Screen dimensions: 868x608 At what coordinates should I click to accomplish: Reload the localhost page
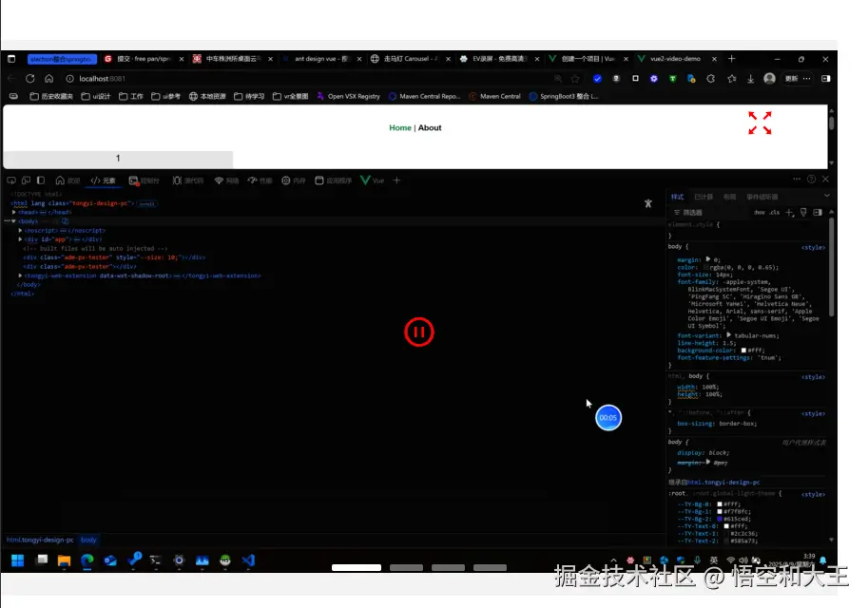(29, 79)
